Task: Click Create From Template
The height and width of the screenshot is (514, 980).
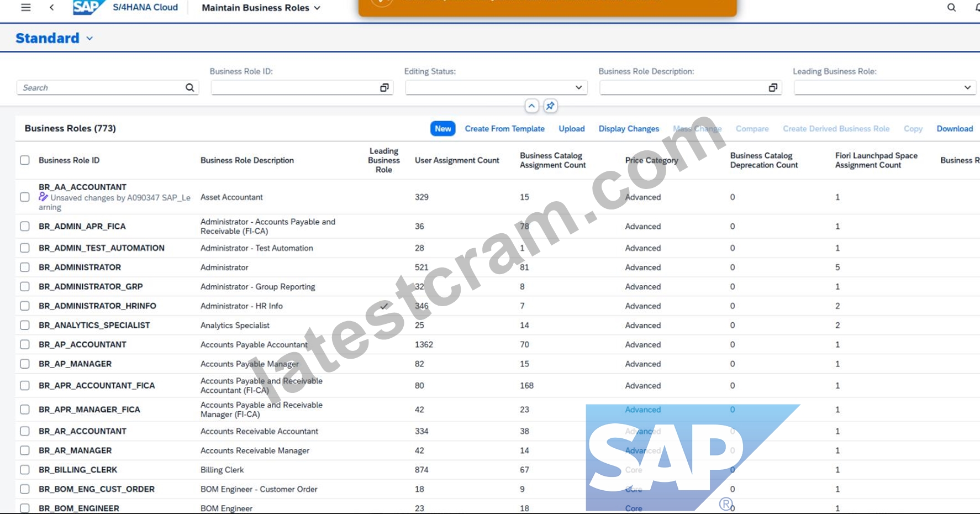Action: click(x=504, y=129)
